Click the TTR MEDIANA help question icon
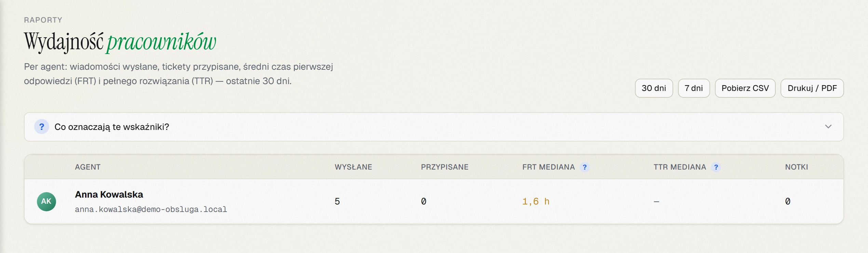The image size is (868, 253). [716, 167]
